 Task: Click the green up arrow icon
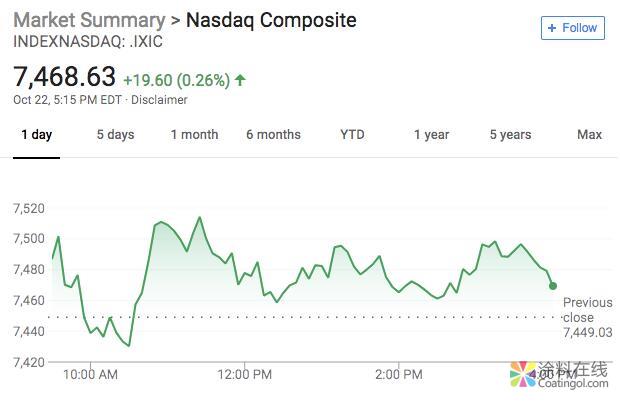241,79
